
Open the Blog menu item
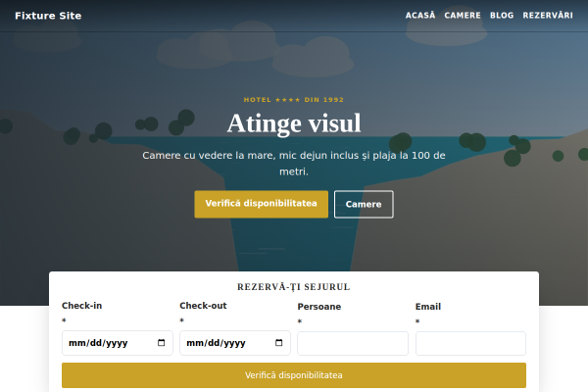(502, 16)
